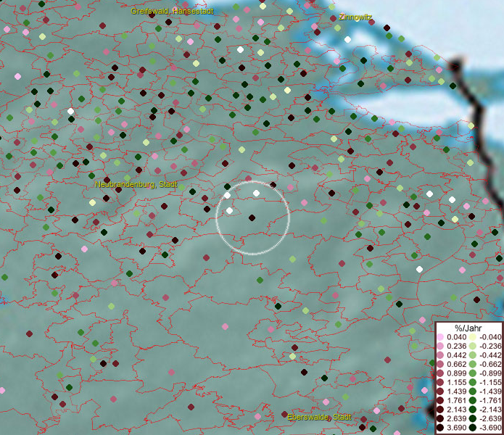The width and height of the screenshot is (504, 435).
Task: Click the legend value -0.236
Action: [490, 346]
